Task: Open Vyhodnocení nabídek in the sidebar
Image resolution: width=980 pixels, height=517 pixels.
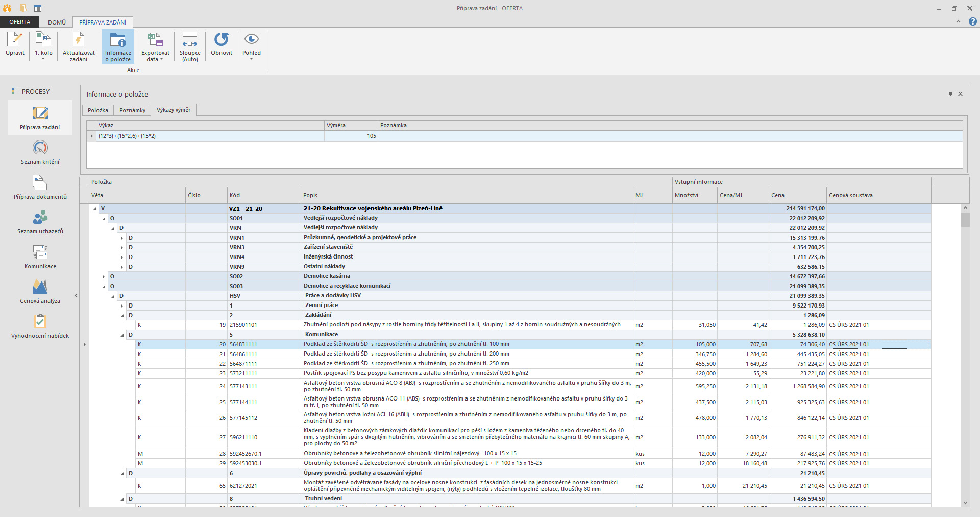Action: click(x=40, y=326)
